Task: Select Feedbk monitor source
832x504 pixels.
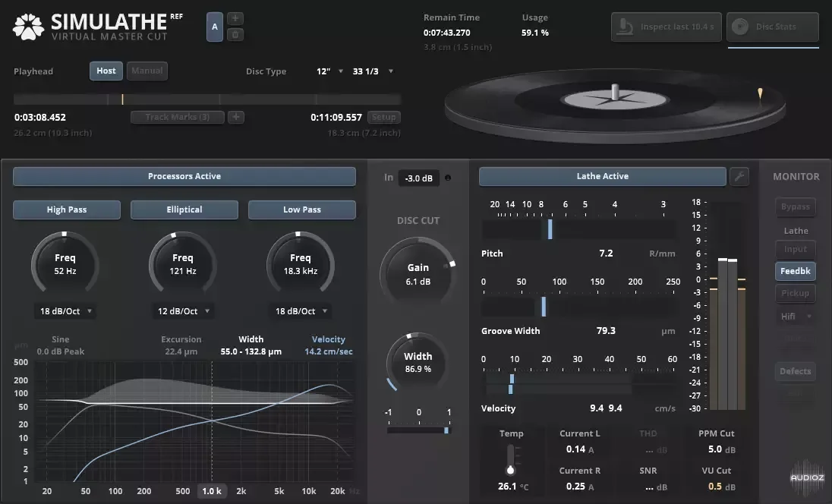Action: pyautogui.click(x=796, y=271)
